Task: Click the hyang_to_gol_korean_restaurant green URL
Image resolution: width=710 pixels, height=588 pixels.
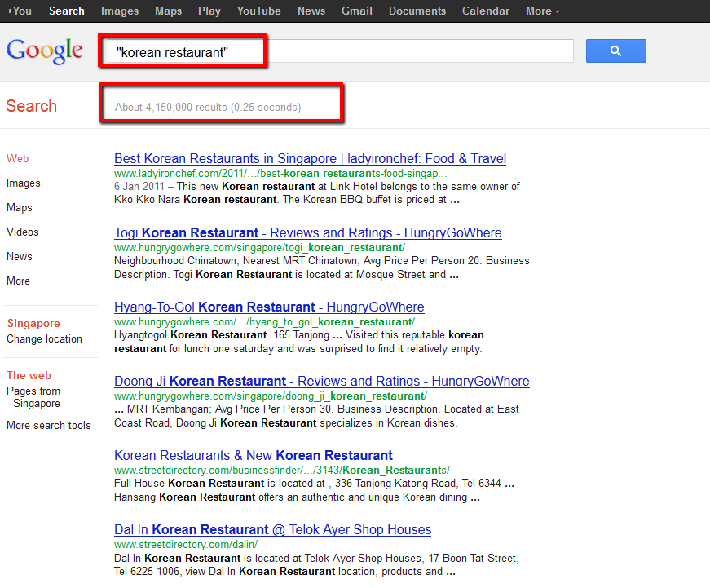Action: (x=264, y=322)
